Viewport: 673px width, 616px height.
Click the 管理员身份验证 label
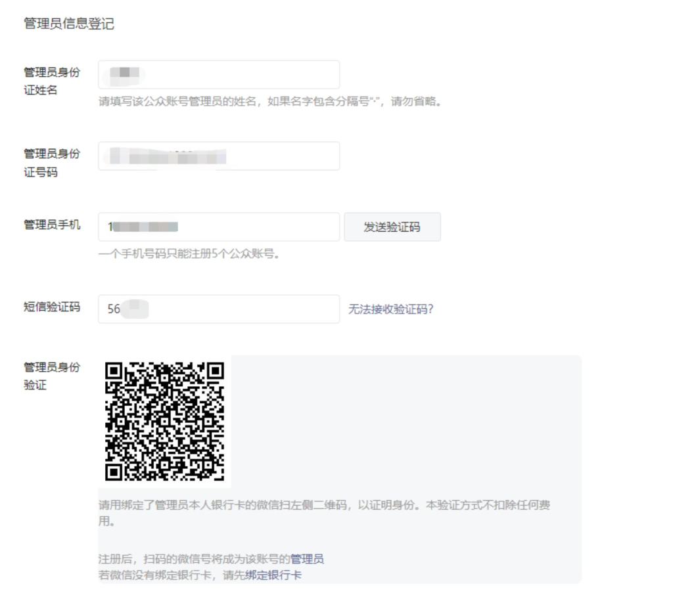click(x=52, y=376)
